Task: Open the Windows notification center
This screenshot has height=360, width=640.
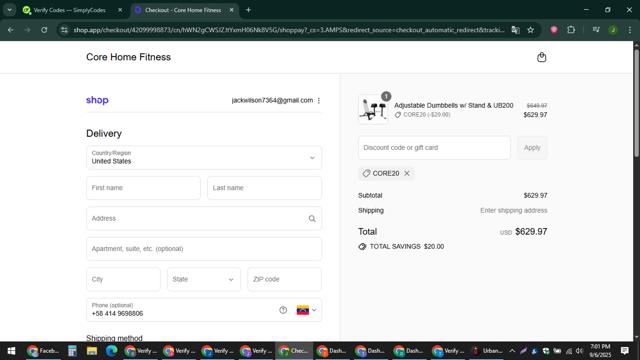Action: tap(624, 351)
